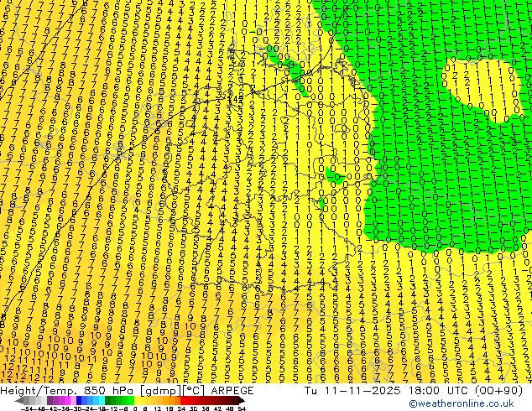
Task: Click the 'Height/Temp. 850 hPa' chart title
Action: tap(68, 391)
